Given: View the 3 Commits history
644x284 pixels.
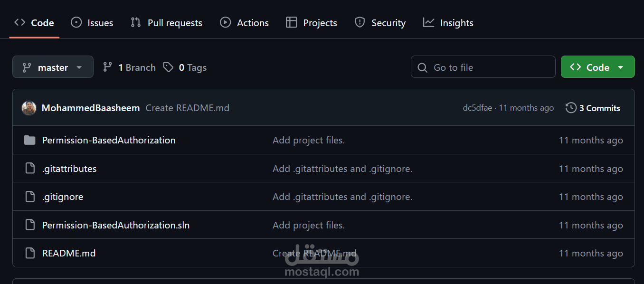Looking at the screenshot, I should point(600,108).
